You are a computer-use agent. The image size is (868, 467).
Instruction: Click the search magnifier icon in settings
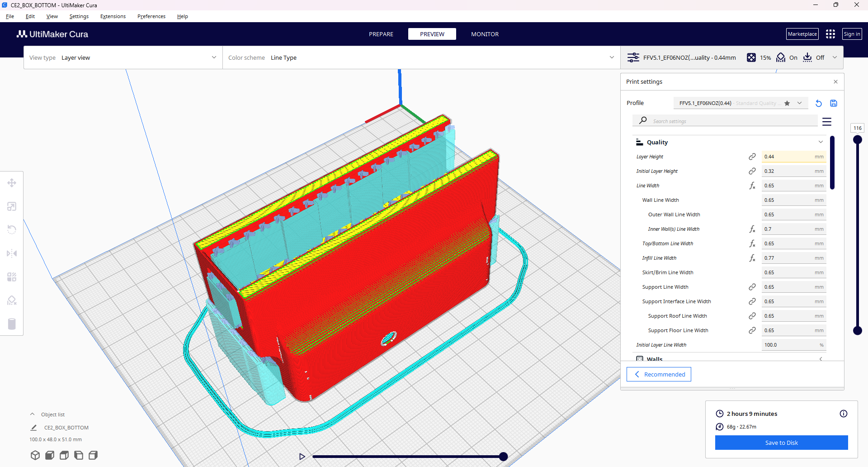coord(643,120)
